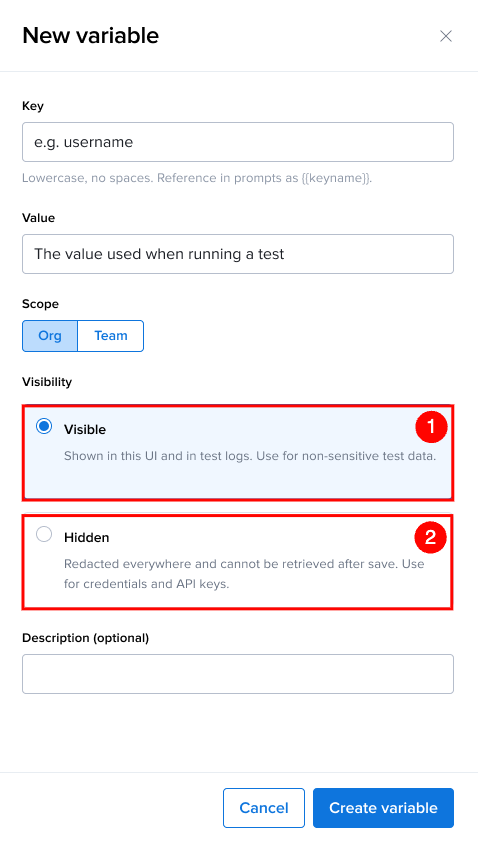Click the "Value" field label
Viewport: 478px width, 844px height.
click(x=38, y=218)
